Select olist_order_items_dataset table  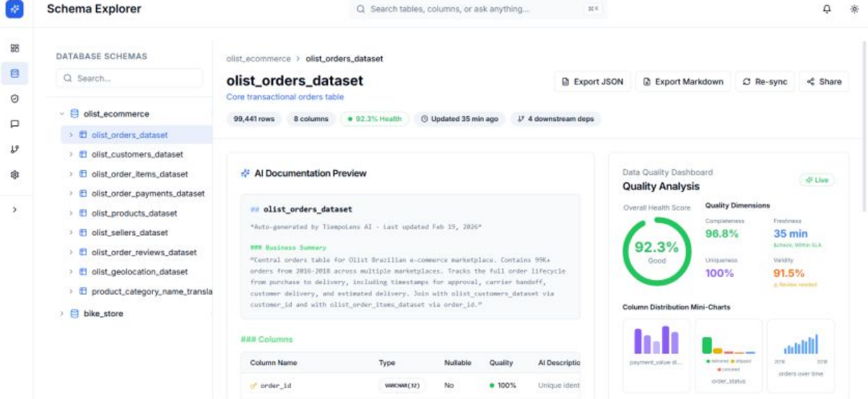click(139, 174)
